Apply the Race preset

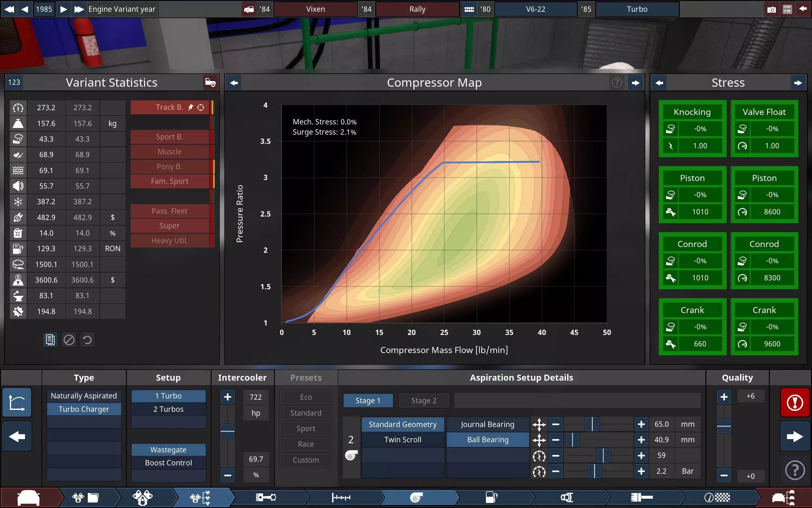tap(306, 444)
